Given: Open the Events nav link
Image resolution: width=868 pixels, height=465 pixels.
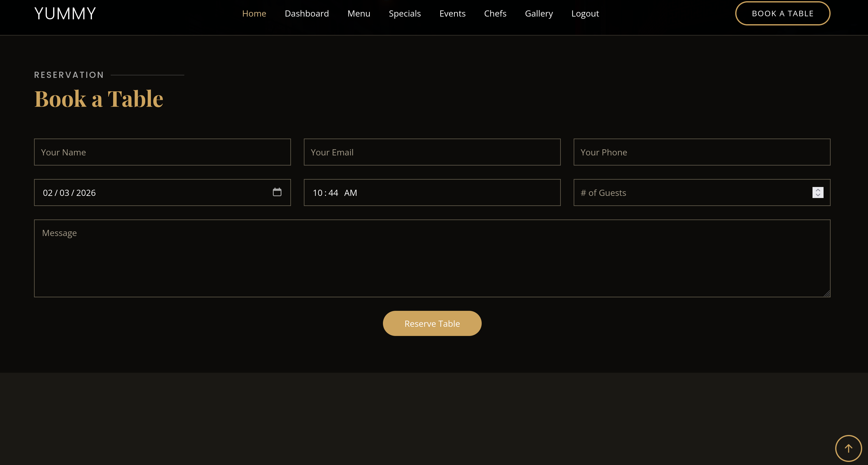Looking at the screenshot, I should (452, 13).
